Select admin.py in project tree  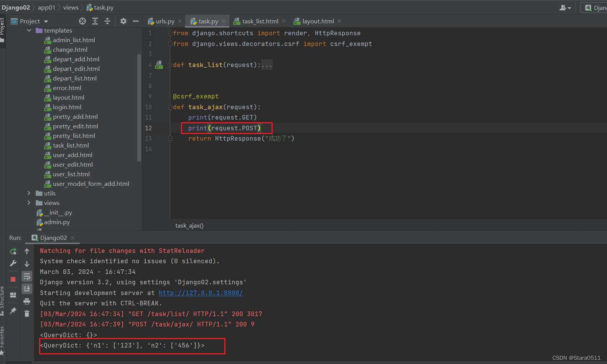[53, 222]
